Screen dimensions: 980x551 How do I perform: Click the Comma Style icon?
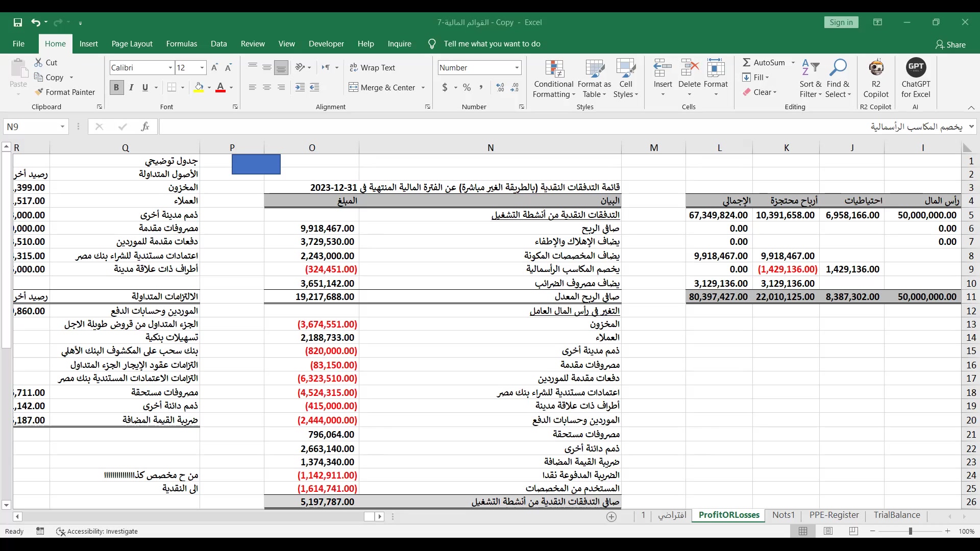[x=481, y=88]
